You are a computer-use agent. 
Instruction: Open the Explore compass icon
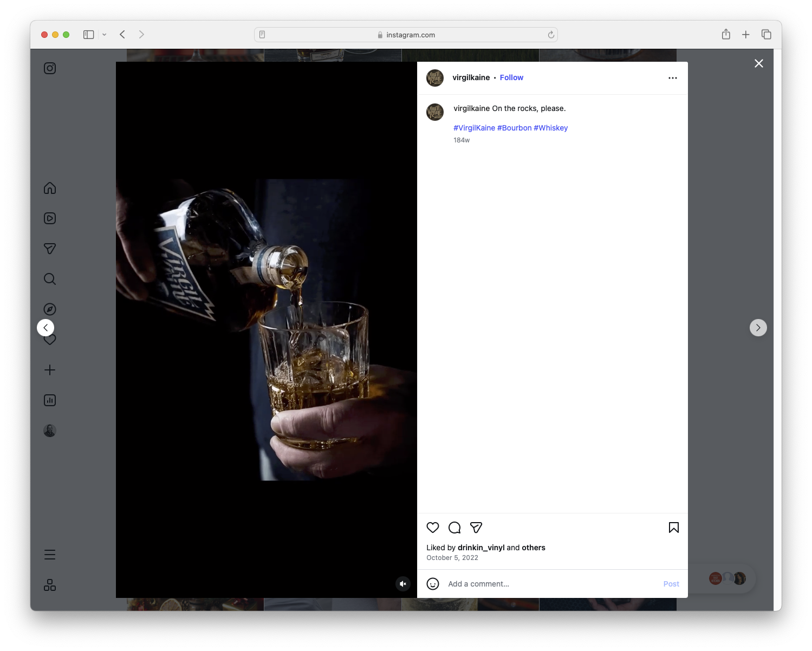49,309
